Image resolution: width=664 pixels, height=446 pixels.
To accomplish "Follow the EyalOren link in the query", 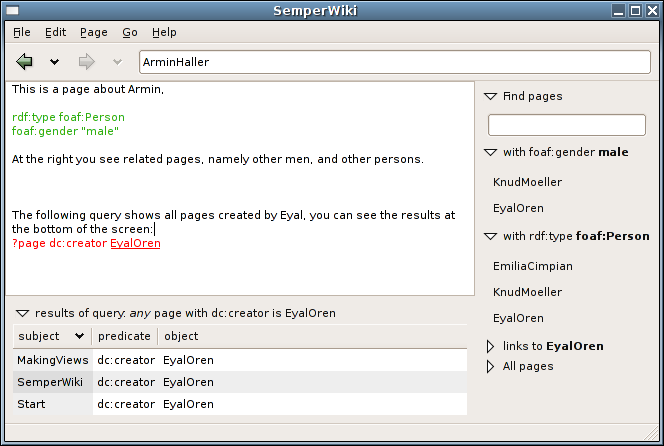I will [135, 243].
